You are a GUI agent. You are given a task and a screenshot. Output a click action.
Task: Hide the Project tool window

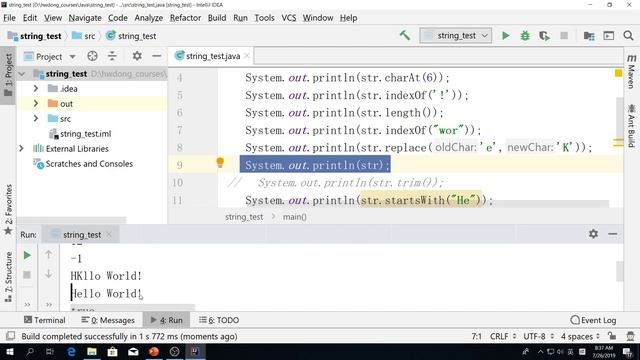click(x=157, y=56)
